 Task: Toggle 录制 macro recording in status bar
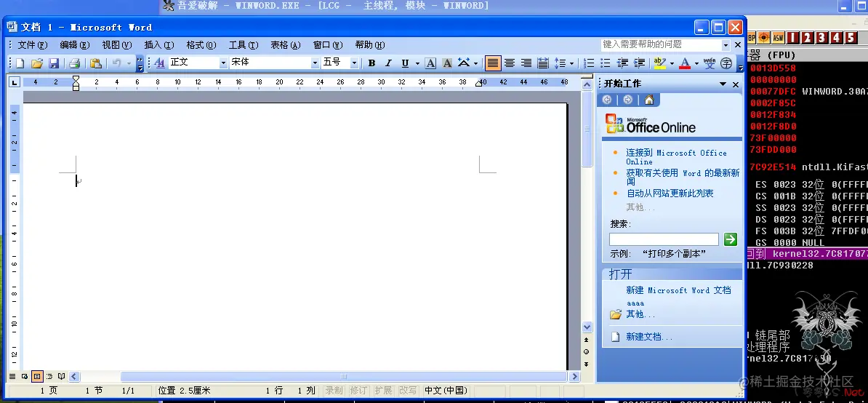click(334, 390)
